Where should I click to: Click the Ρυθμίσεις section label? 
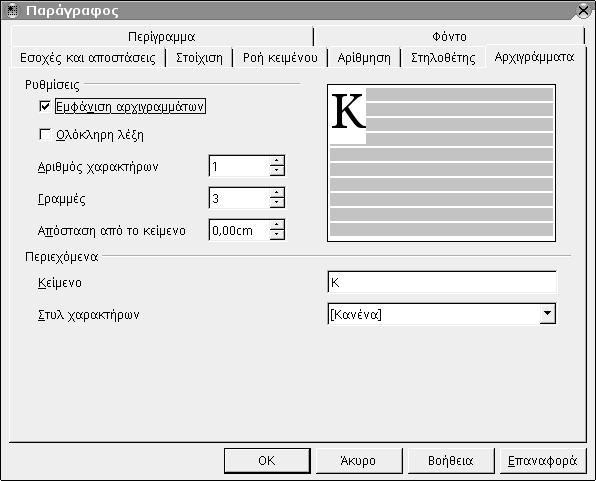coord(52,84)
